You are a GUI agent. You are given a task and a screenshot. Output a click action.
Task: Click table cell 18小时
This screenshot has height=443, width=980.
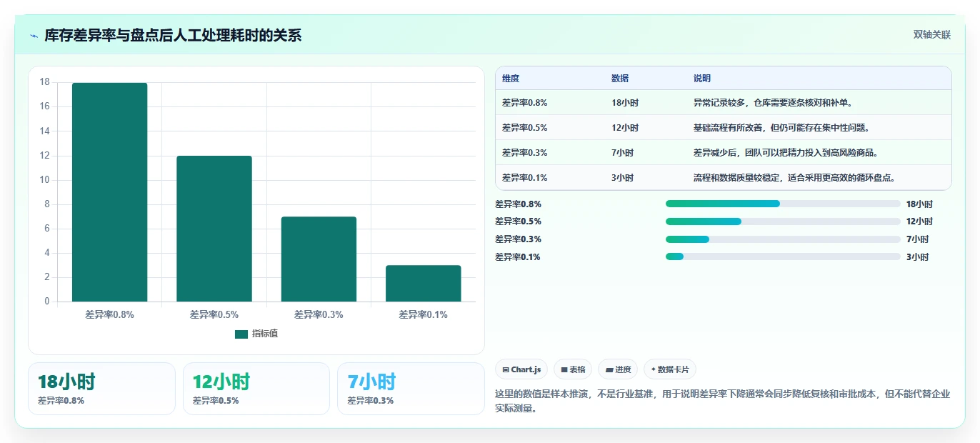coord(625,103)
